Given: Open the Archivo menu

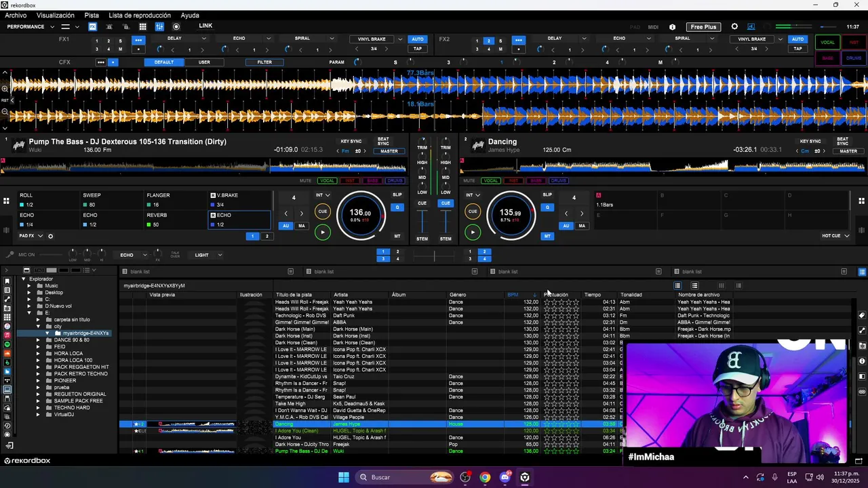Looking at the screenshot, I should tap(16, 15).
